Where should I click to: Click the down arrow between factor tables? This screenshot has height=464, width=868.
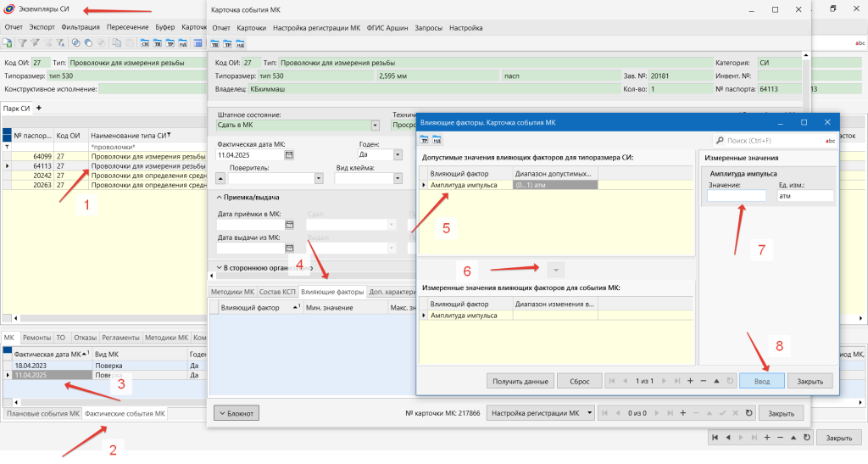[x=556, y=270]
